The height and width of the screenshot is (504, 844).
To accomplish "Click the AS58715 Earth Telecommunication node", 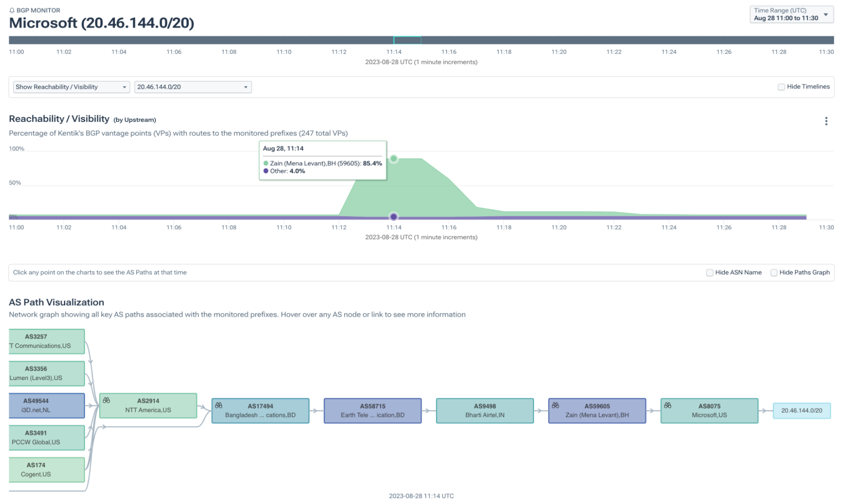I will tap(372, 410).
